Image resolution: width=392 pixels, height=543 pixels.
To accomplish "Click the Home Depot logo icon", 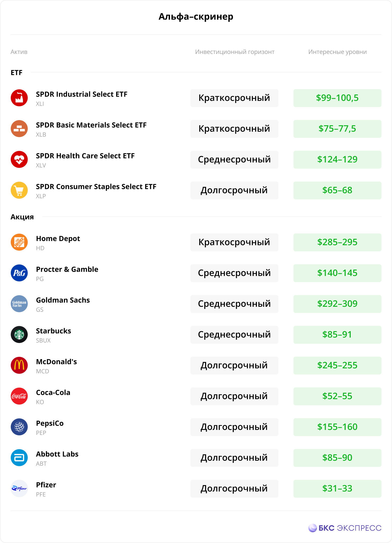I will (19, 242).
